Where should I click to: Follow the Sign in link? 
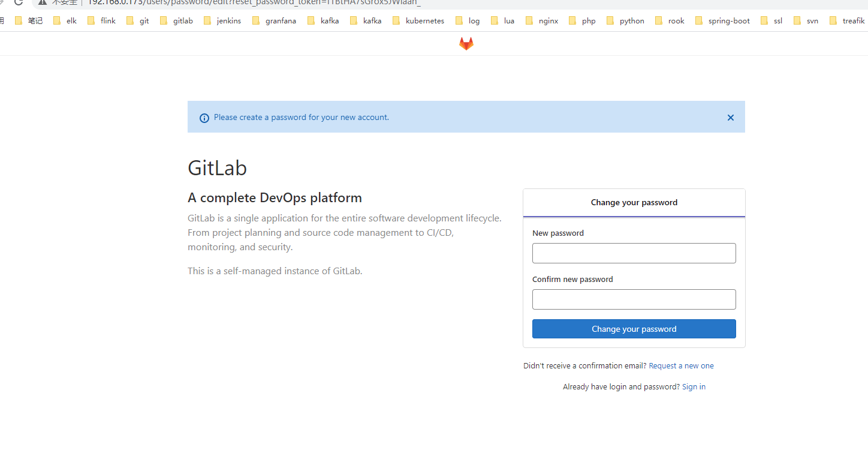pyautogui.click(x=694, y=387)
